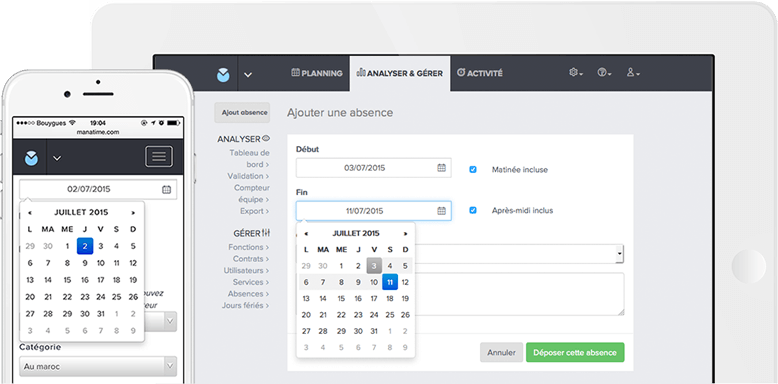The height and width of the screenshot is (384, 778).
Task: Tap the tablet home button
Action: pyautogui.click(x=749, y=266)
